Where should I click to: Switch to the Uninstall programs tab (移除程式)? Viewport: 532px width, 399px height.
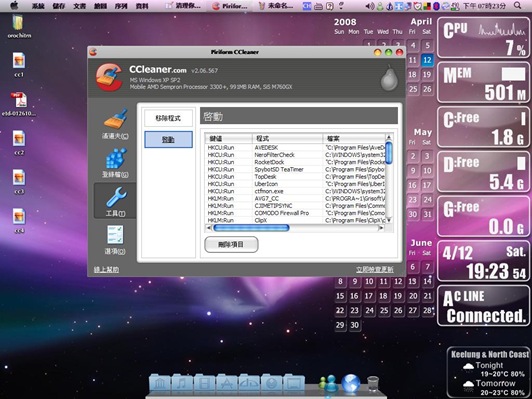pyautogui.click(x=168, y=118)
